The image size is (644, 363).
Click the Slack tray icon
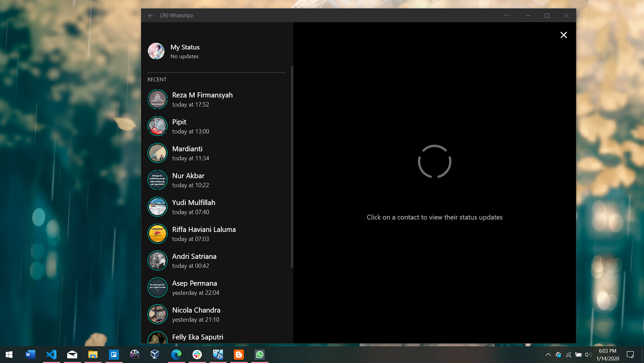tap(558, 355)
